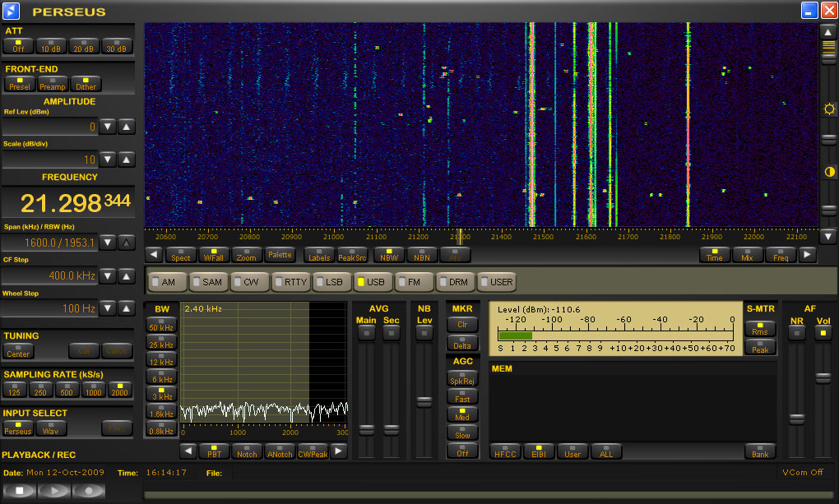Click the 21500 mark on frequency scale

pos(543,237)
